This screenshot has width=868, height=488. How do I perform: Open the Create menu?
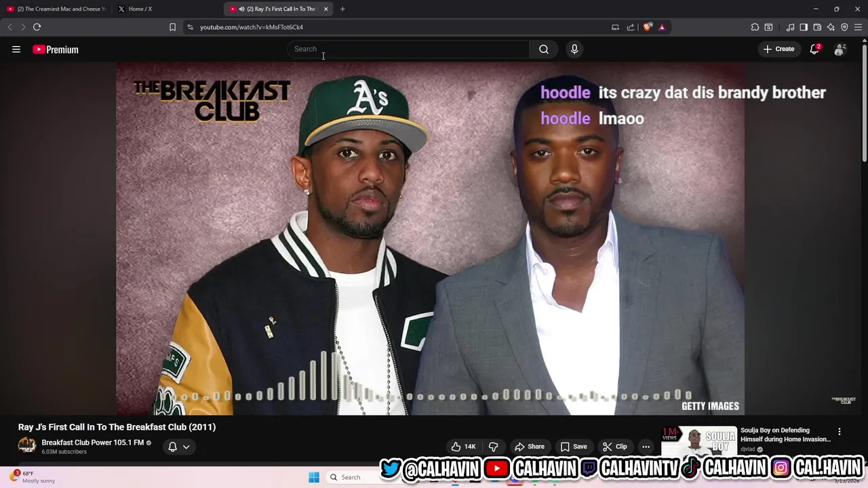(x=778, y=49)
